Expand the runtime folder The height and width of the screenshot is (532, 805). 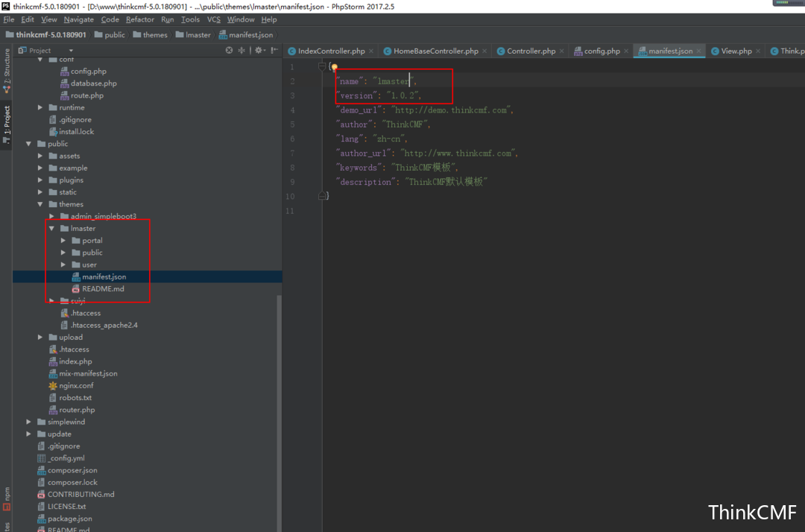click(x=40, y=107)
